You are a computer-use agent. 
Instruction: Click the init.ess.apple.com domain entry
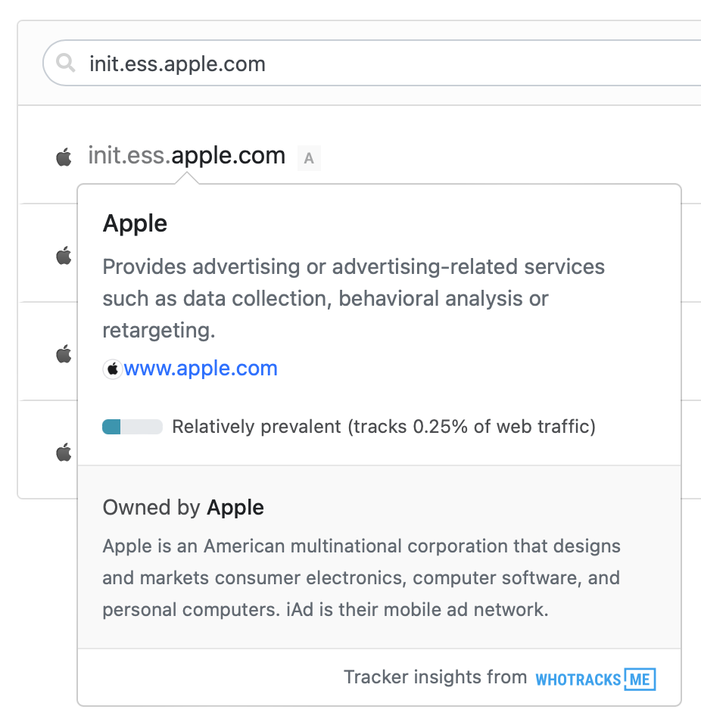coord(187,156)
